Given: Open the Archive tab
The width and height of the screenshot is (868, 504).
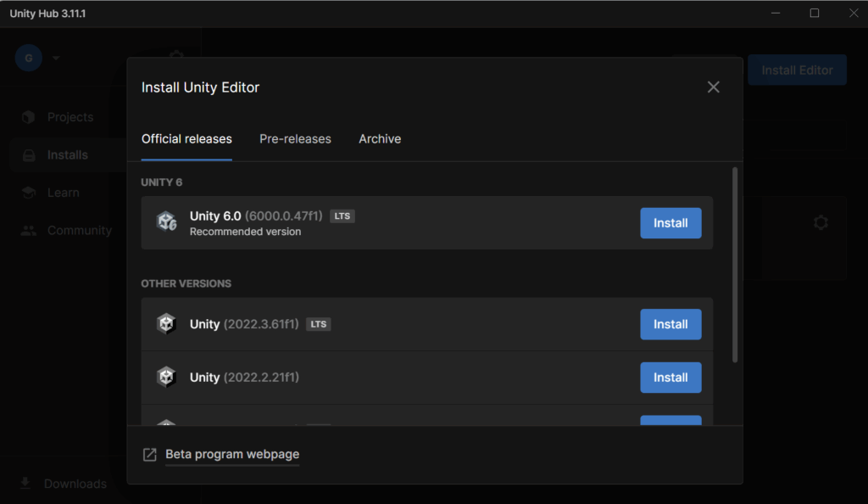Looking at the screenshot, I should tap(380, 139).
